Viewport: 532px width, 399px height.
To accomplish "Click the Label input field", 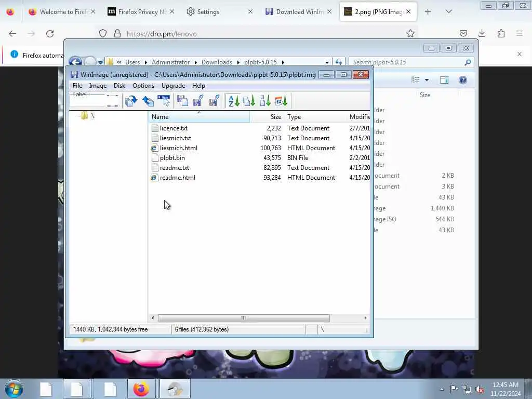I will (x=95, y=100).
